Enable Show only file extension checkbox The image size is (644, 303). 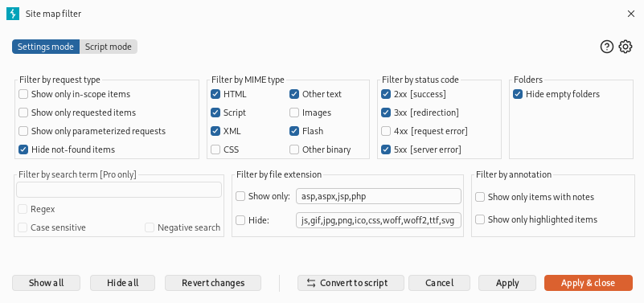(x=240, y=196)
